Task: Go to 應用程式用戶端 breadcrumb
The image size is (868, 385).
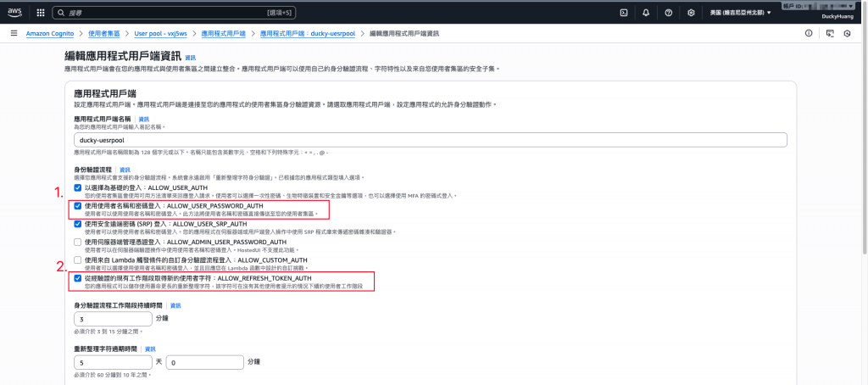Action: point(224,33)
